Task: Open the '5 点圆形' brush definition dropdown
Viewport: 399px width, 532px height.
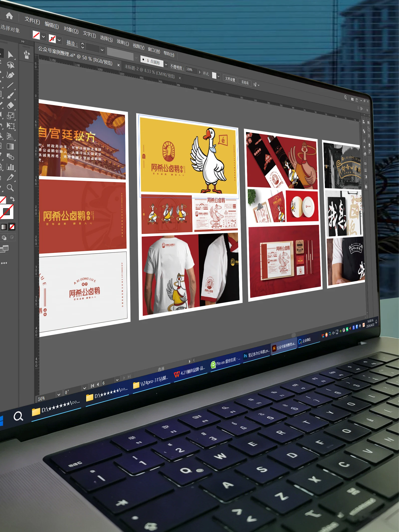Action: 166,64
